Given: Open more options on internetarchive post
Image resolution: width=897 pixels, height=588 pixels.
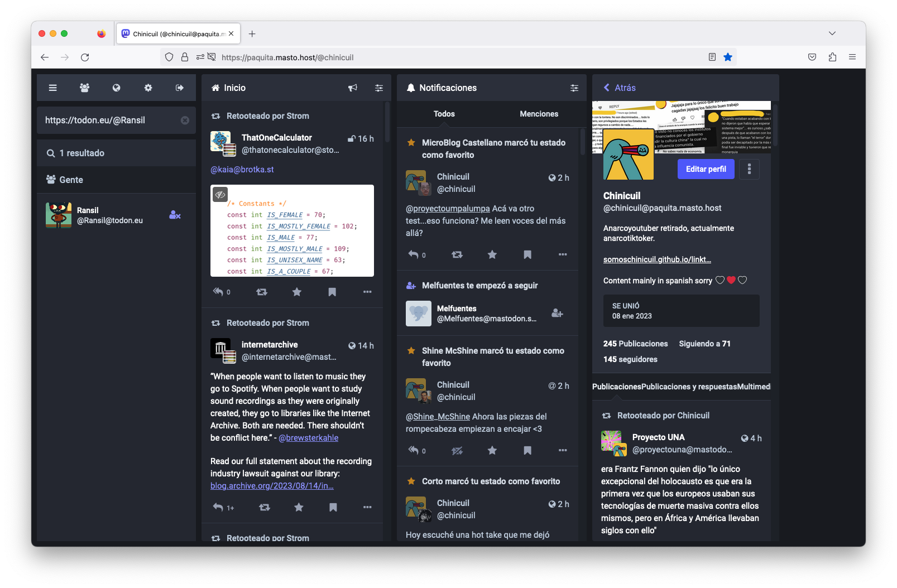Looking at the screenshot, I should [367, 507].
